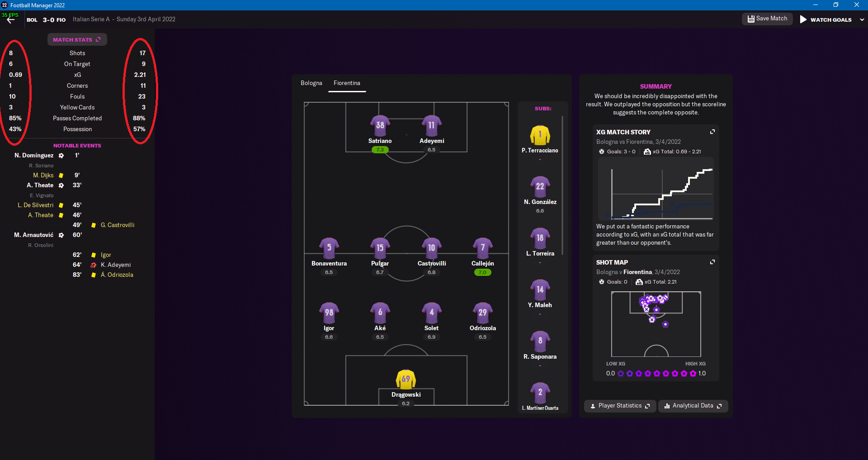Open Analytical Data panel
Viewport: 868px width, 460px height.
[x=693, y=406]
